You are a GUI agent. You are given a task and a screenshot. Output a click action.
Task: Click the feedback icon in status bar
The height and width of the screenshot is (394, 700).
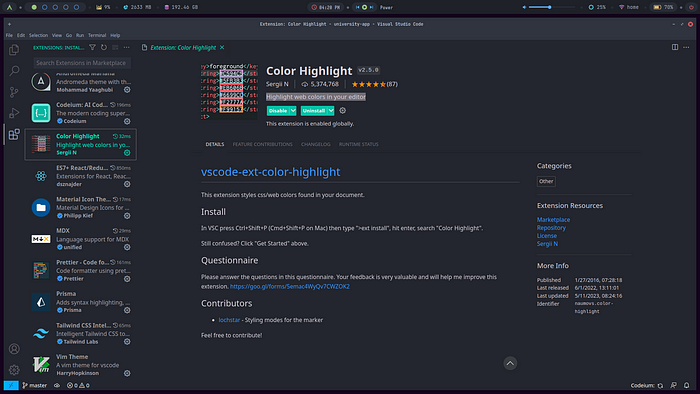click(x=674, y=385)
